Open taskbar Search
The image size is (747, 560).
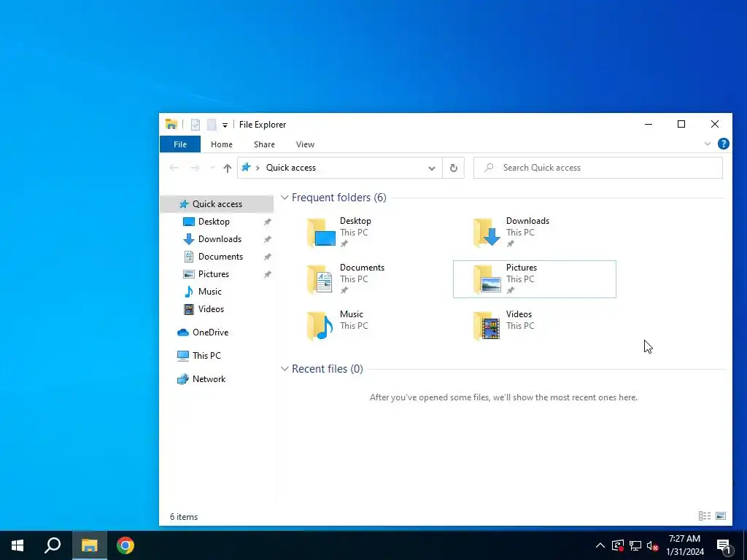[53, 545]
